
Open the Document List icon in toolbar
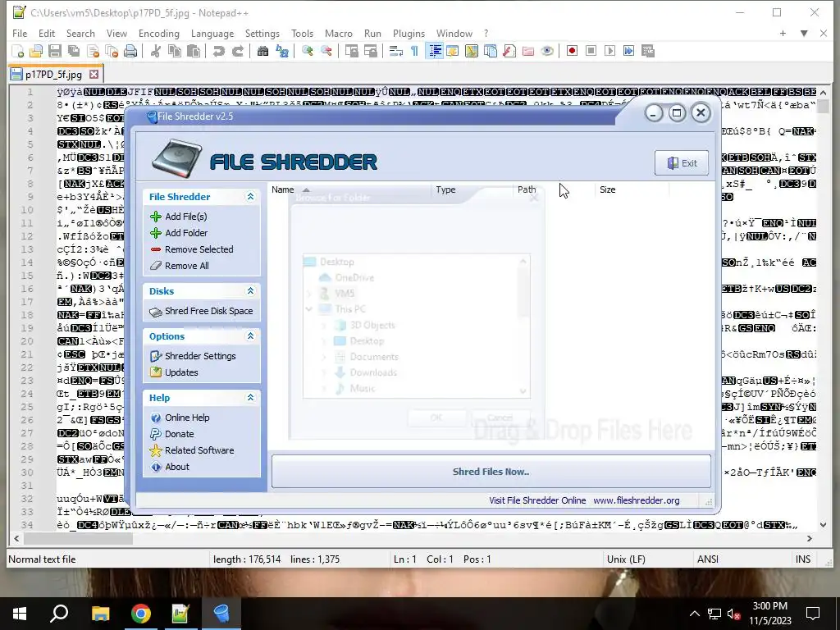491,52
